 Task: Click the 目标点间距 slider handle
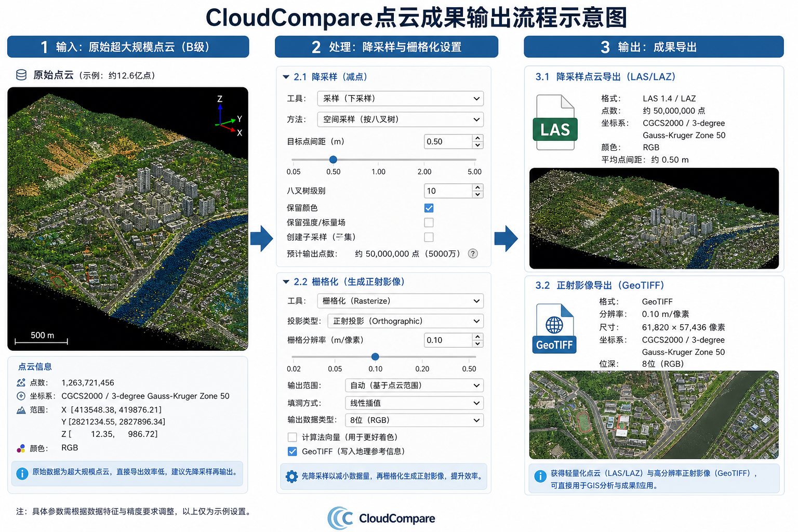click(333, 159)
